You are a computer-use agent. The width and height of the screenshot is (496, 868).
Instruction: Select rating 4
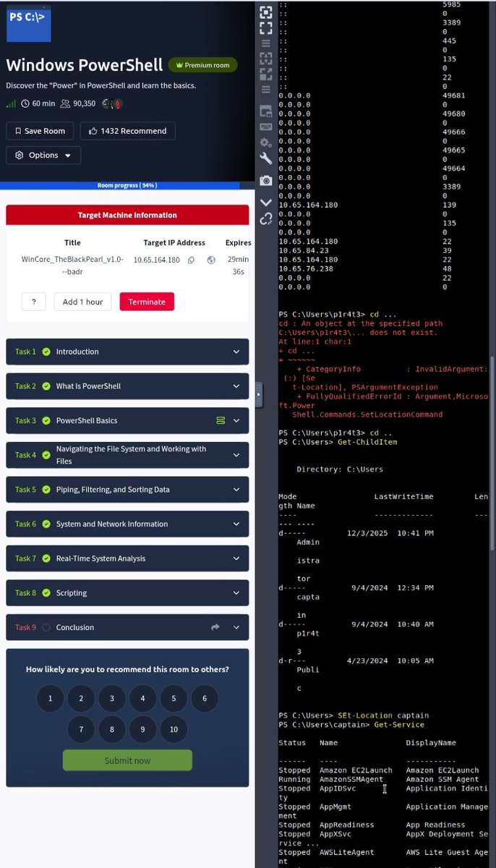tap(142, 698)
